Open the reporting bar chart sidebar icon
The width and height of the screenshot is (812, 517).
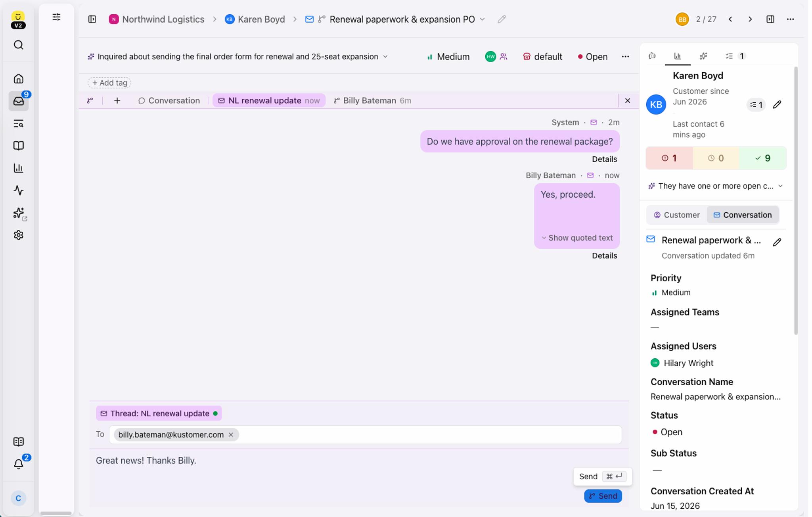18,168
